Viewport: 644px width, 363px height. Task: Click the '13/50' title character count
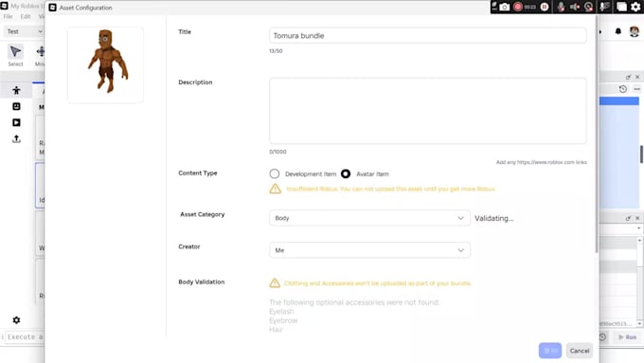click(276, 51)
